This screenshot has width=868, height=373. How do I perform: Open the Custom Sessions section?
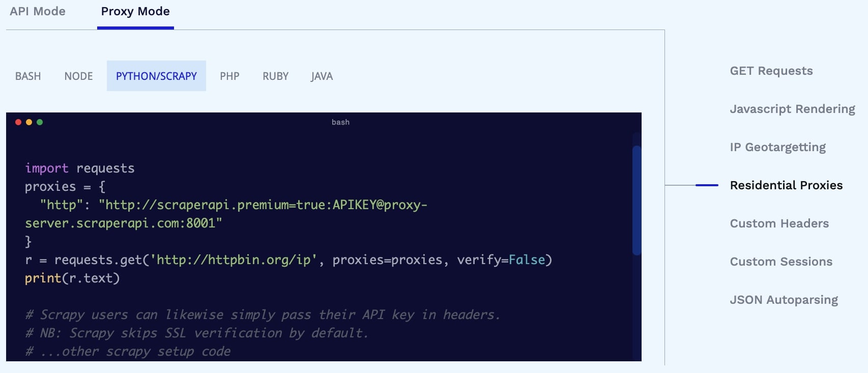[x=781, y=262]
